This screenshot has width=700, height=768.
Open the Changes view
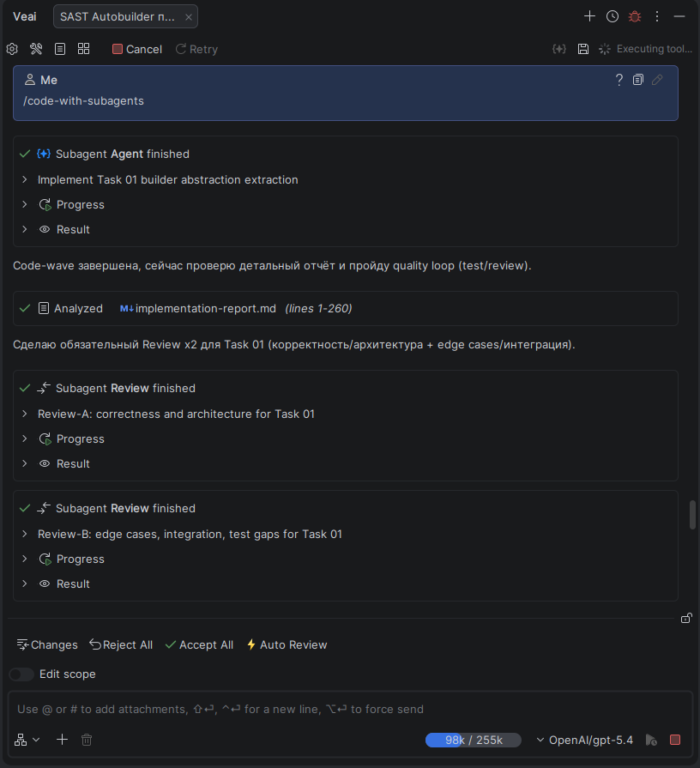tap(47, 644)
